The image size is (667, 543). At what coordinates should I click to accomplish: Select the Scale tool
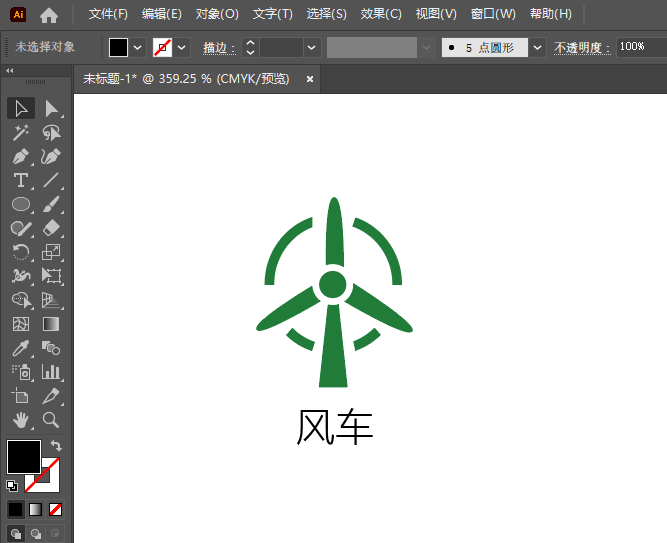51,252
